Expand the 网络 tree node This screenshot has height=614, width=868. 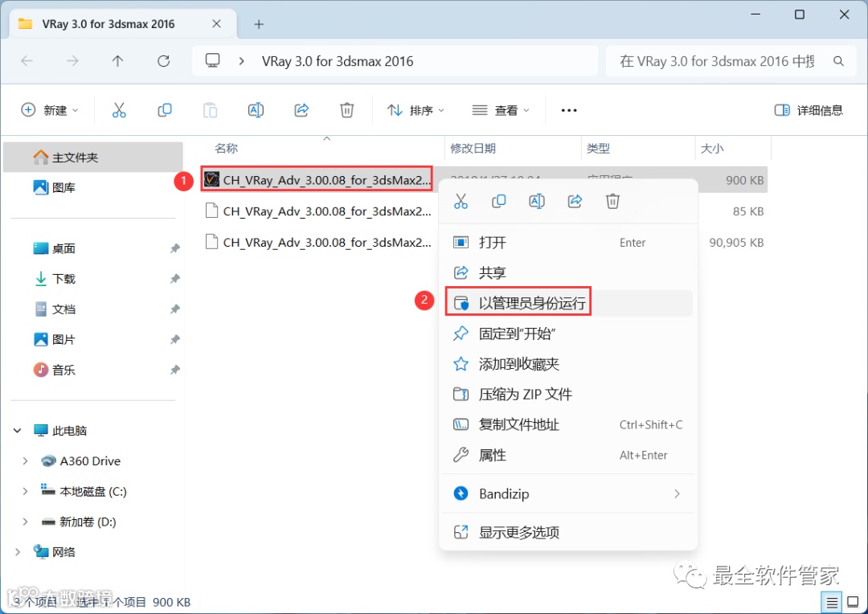tap(17, 552)
